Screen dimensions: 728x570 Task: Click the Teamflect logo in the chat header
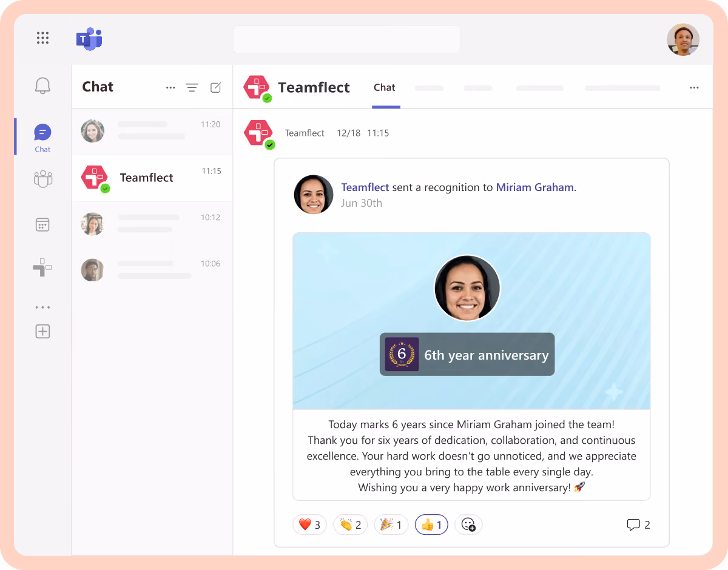tap(258, 89)
